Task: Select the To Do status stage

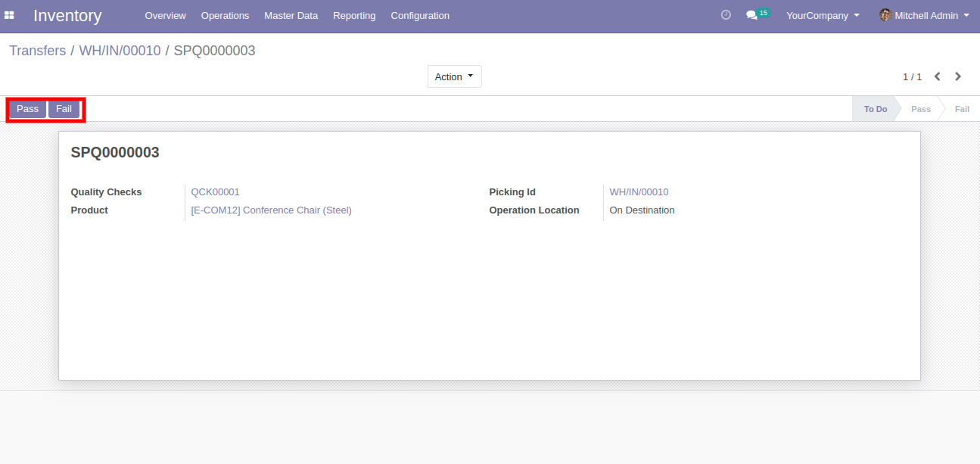Action: pos(875,109)
